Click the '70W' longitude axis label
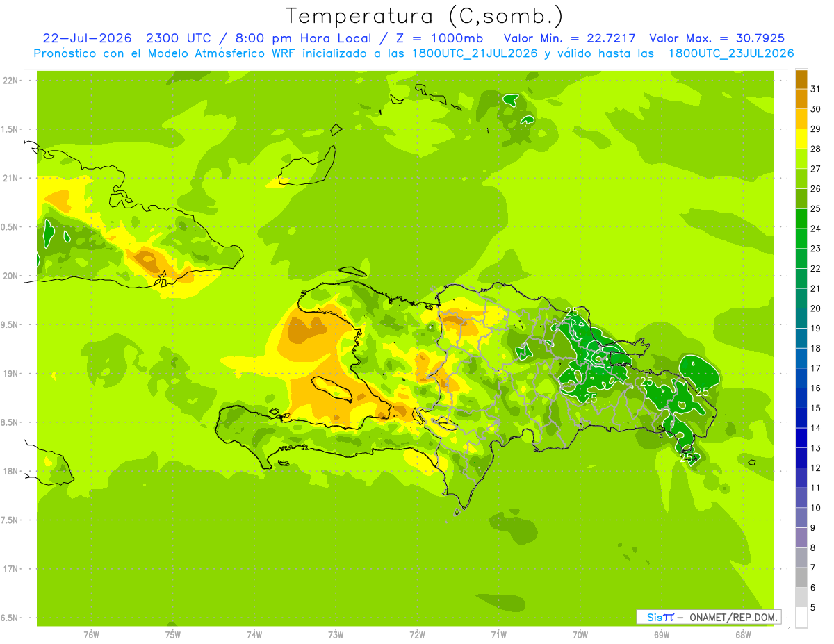 coord(580,635)
